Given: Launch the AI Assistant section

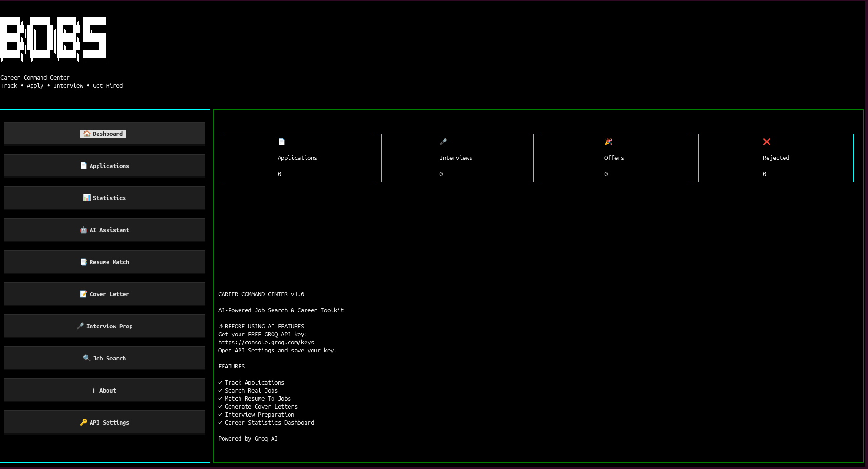Looking at the screenshot, I should pyautogui.click(x=104, y=230).
